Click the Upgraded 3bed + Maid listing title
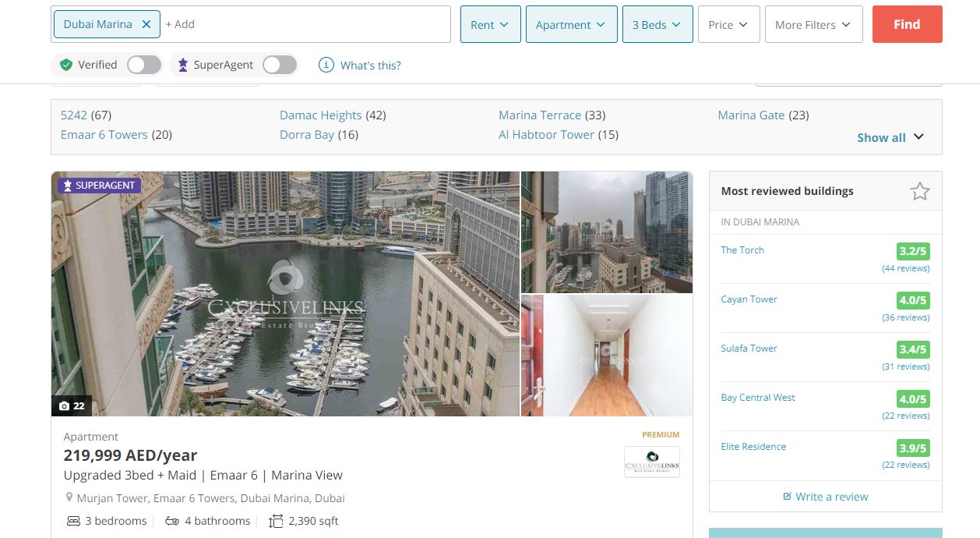The image size is (980, 538). pyautogui.click(x=203, y=475)
